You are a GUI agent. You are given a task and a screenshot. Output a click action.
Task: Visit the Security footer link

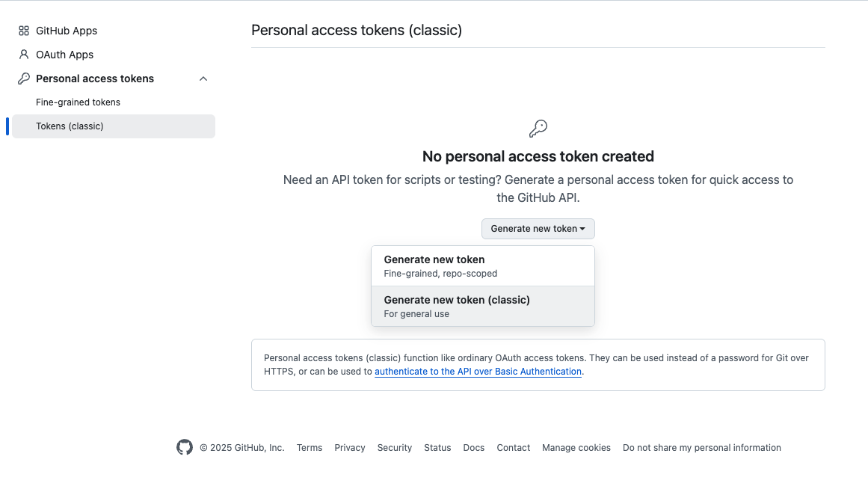395,448
